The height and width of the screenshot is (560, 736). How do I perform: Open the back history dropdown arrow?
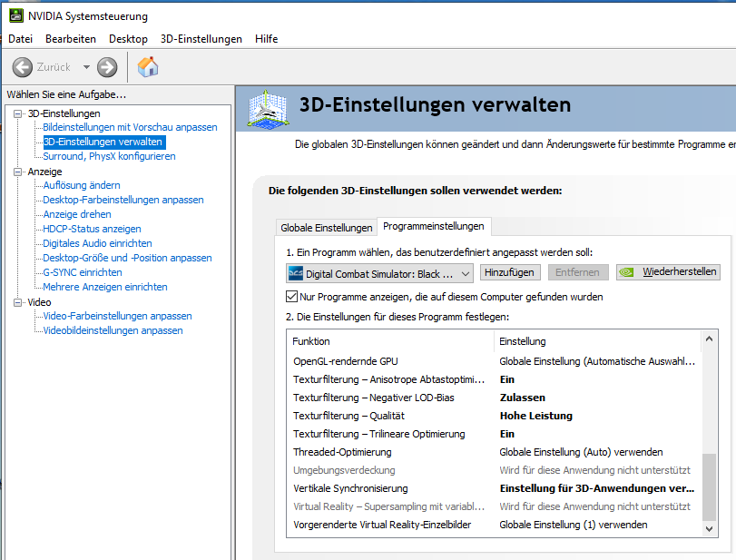(86, 67)
